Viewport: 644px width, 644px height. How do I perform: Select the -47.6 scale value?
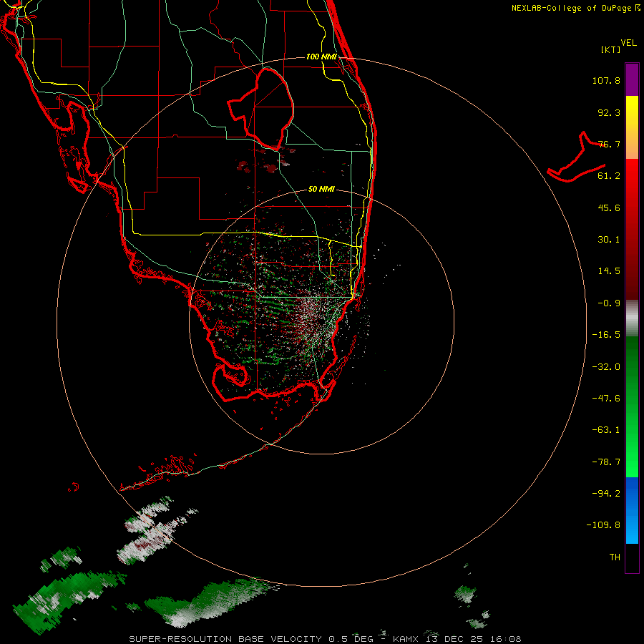pos(606,399)
